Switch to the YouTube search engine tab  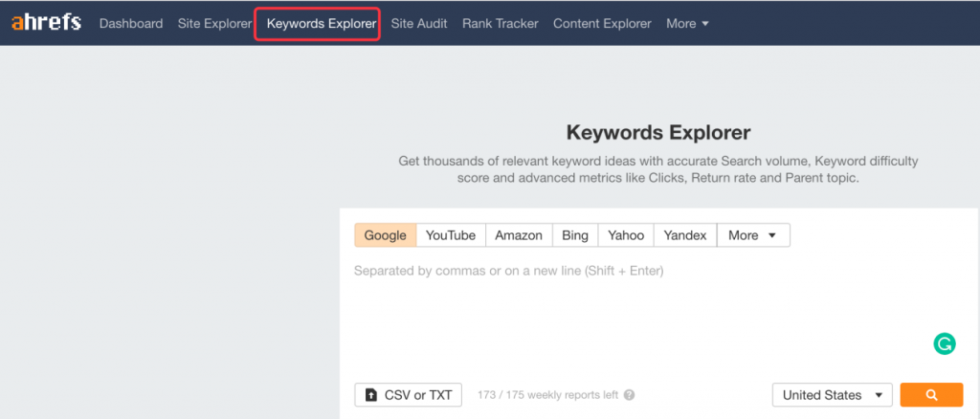pos(451,235)
